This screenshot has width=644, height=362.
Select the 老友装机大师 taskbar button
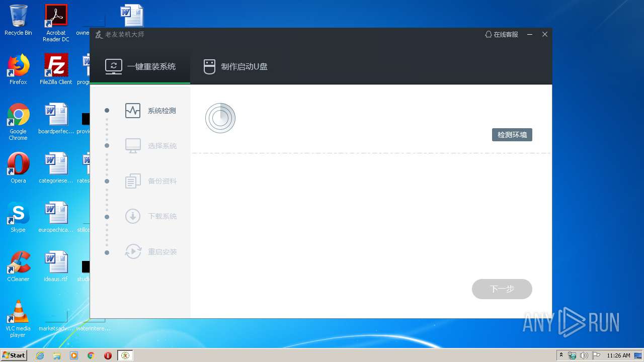pos(125,355)
